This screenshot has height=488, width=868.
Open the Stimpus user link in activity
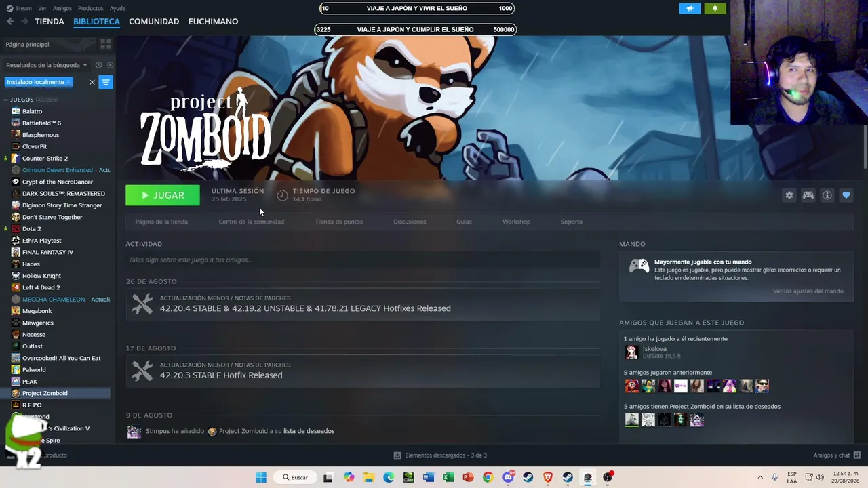click(157, 431)
